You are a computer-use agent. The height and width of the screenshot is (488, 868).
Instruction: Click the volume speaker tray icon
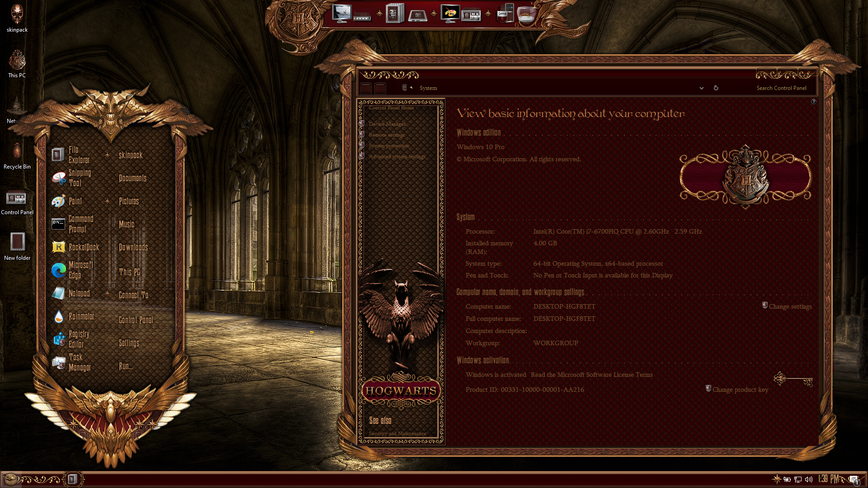(x=809, y=479)
